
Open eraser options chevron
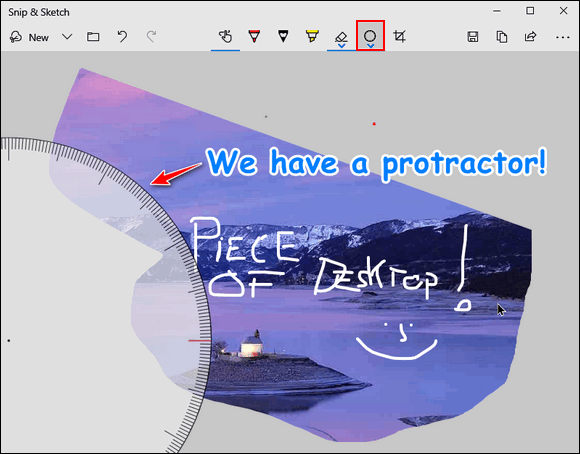(x=341, y=46)
